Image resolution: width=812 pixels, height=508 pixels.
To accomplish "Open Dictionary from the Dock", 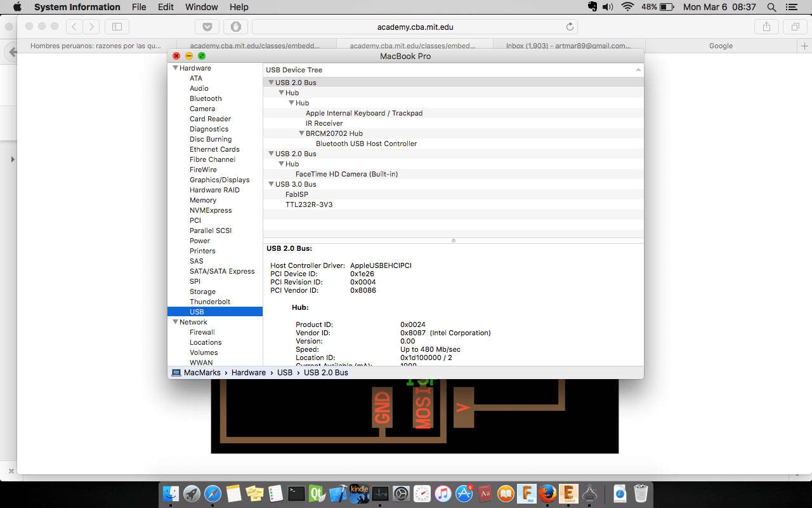I will pyautogui.click(x=485, y=494).
